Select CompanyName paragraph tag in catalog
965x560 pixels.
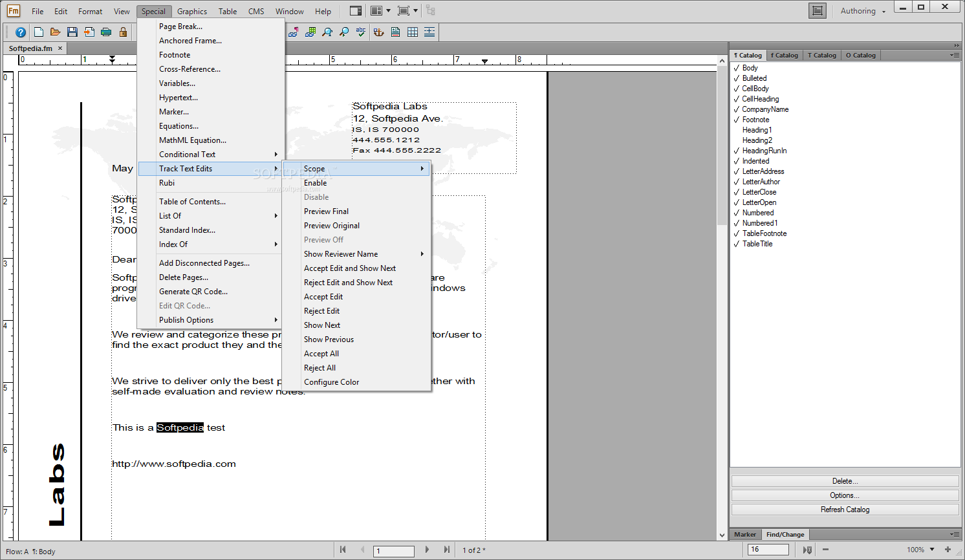coord(765,109)
